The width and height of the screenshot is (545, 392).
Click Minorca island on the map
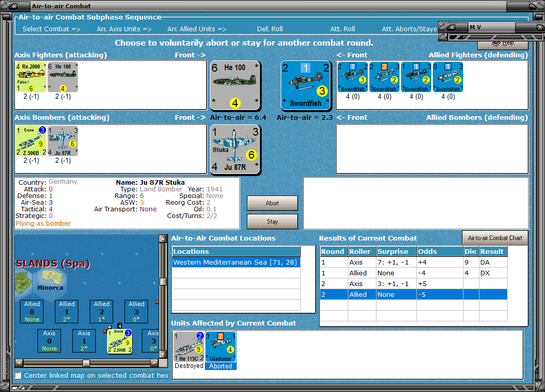click(x=51, y=278)
